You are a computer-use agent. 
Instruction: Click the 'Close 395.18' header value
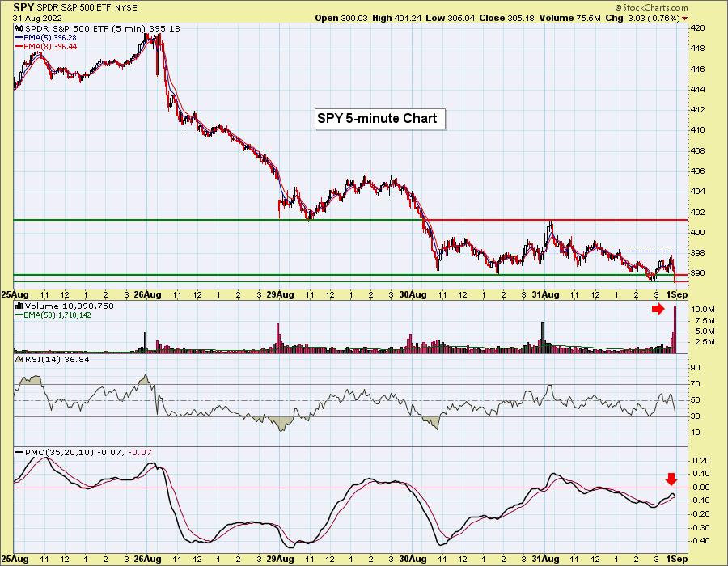[x=506, y=18]
